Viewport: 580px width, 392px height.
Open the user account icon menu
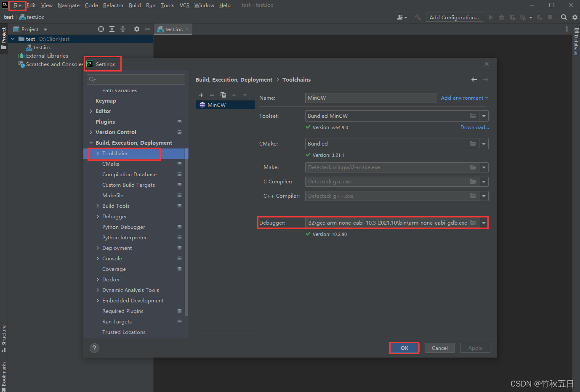coord(402,17)
